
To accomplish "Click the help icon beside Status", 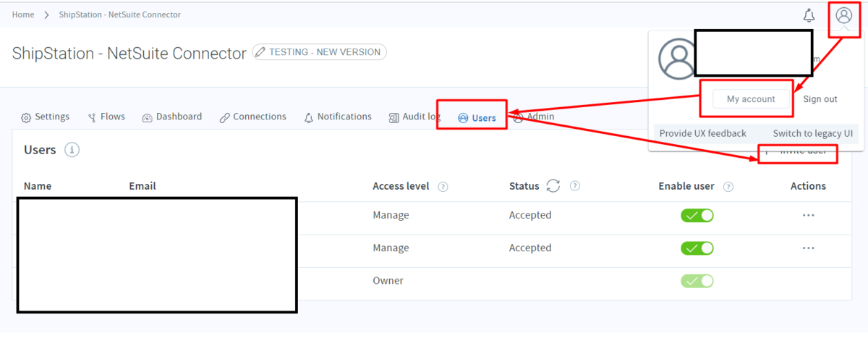I will 575,187.
